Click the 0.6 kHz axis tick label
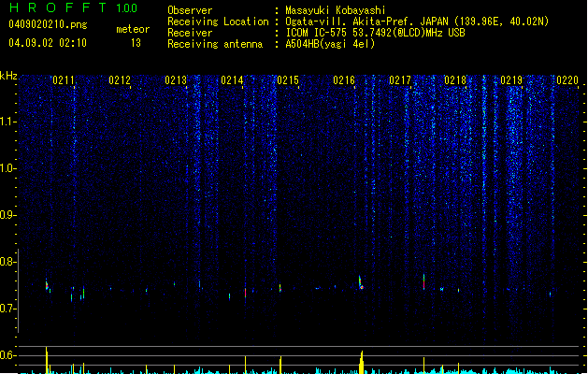The image size is (588, 374). [7, 355]
